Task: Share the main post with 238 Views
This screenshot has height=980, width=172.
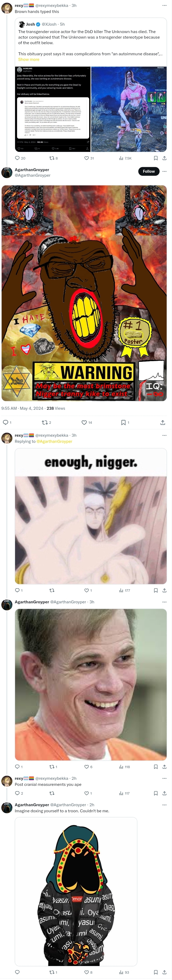Action: point(162,422)
